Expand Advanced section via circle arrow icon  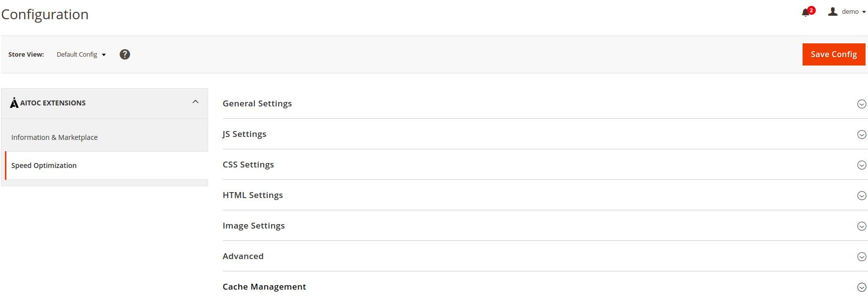pos(862,257)
